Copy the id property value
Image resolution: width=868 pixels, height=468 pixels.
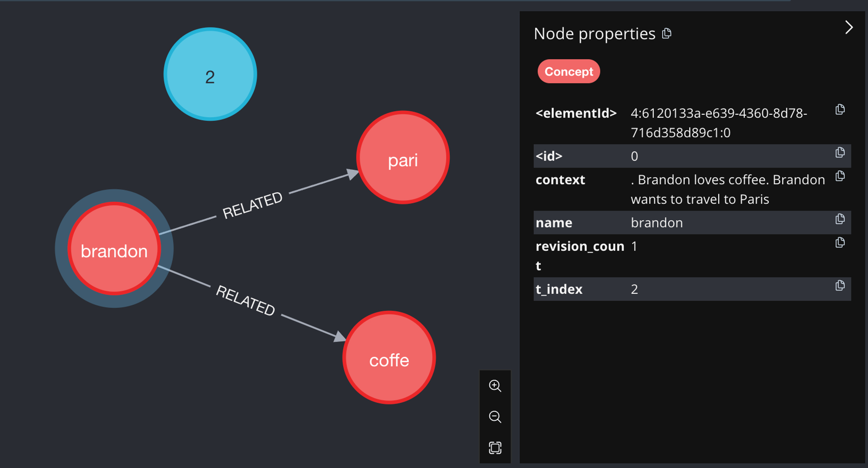tap(840, 152)
